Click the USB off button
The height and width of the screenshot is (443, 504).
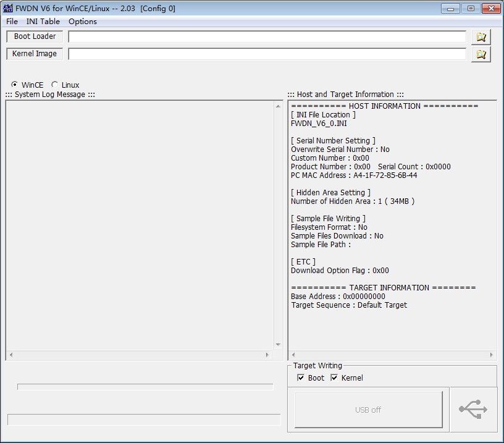coord(368,410)
